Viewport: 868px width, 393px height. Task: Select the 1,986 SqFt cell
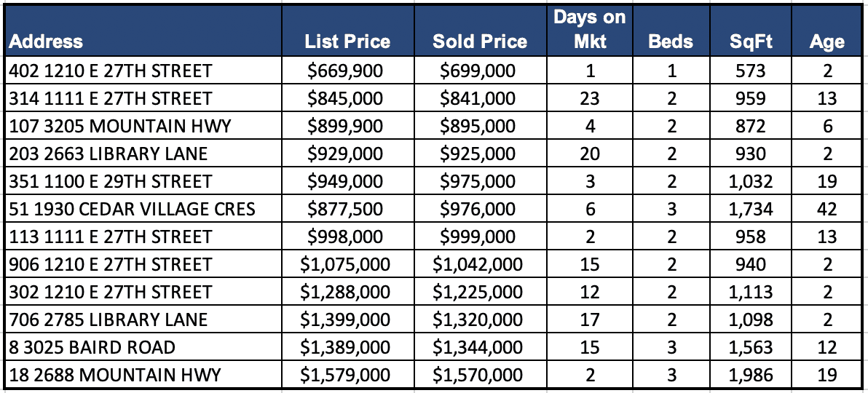click(751, 376)
